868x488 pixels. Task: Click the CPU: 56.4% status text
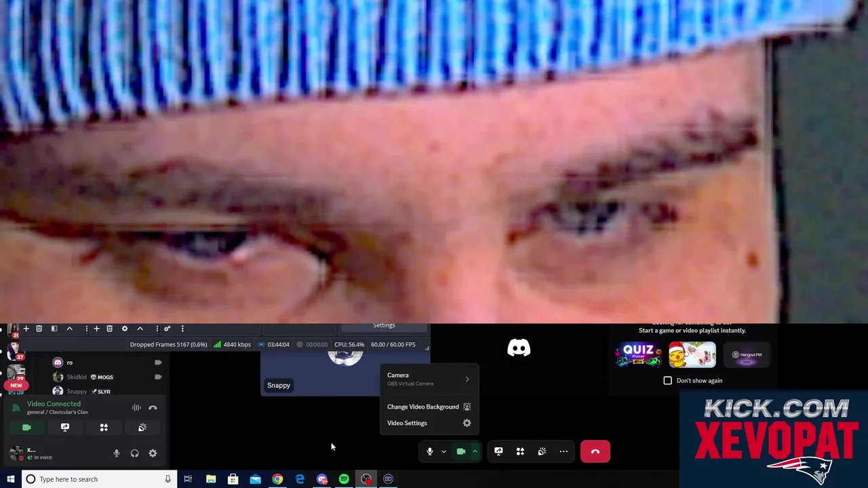point(349,344)
